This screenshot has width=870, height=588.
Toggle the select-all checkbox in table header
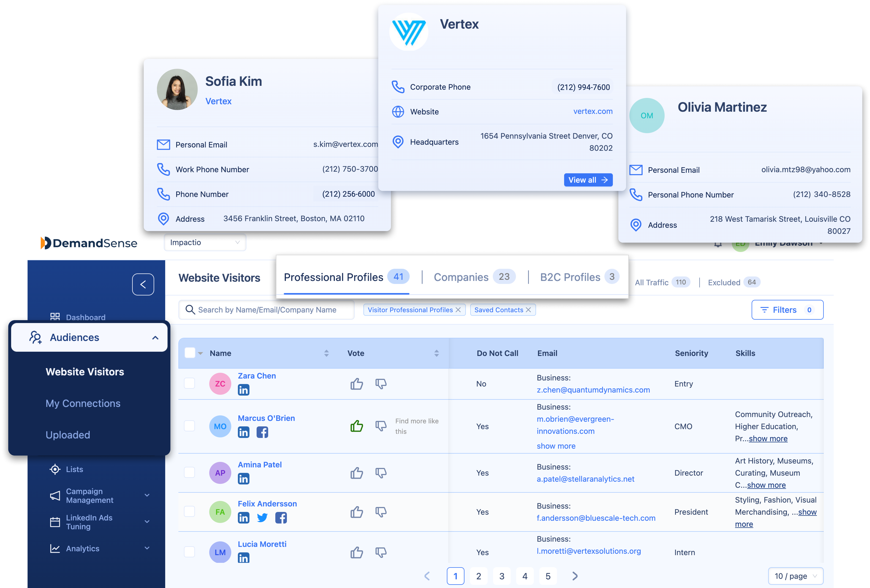pyautogui.click(x=190, y=352)
